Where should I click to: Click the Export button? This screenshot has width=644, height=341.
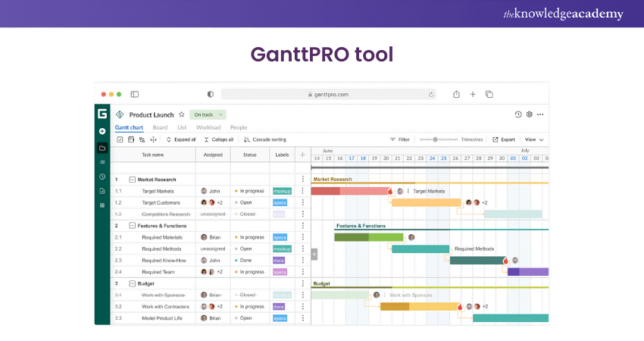504,139
